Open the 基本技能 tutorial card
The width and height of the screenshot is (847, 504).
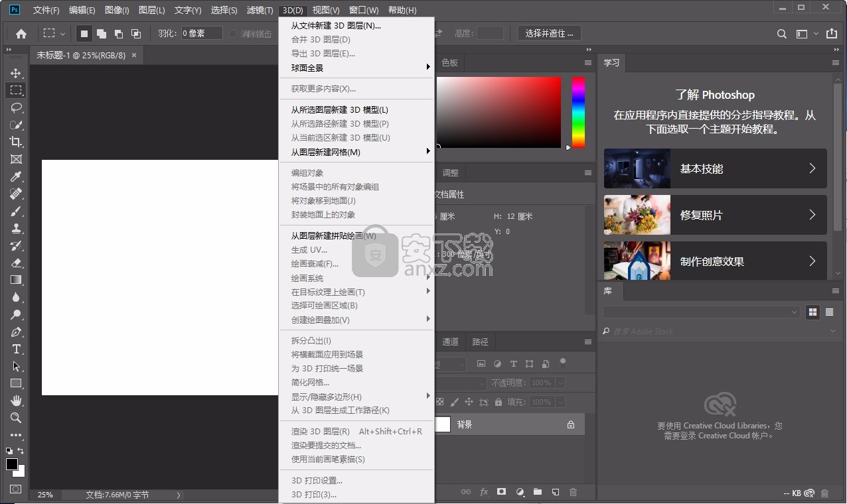tap(716, 168)
